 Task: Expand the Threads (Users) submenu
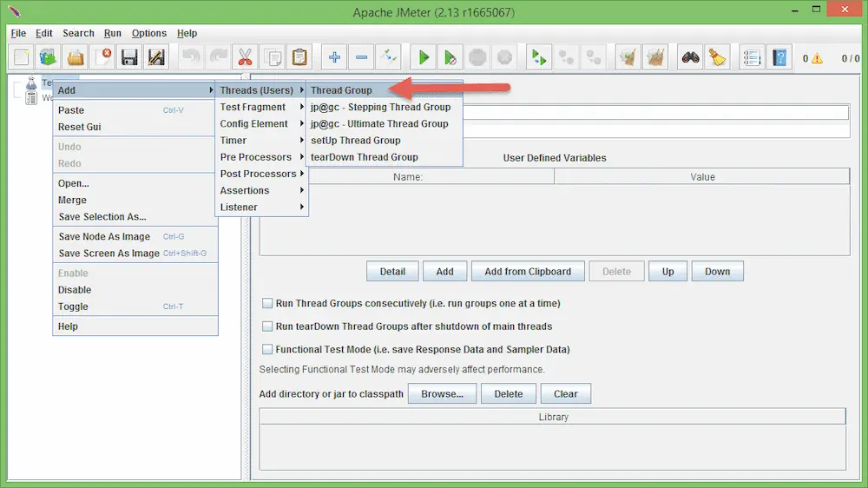(x=262, y=90)
